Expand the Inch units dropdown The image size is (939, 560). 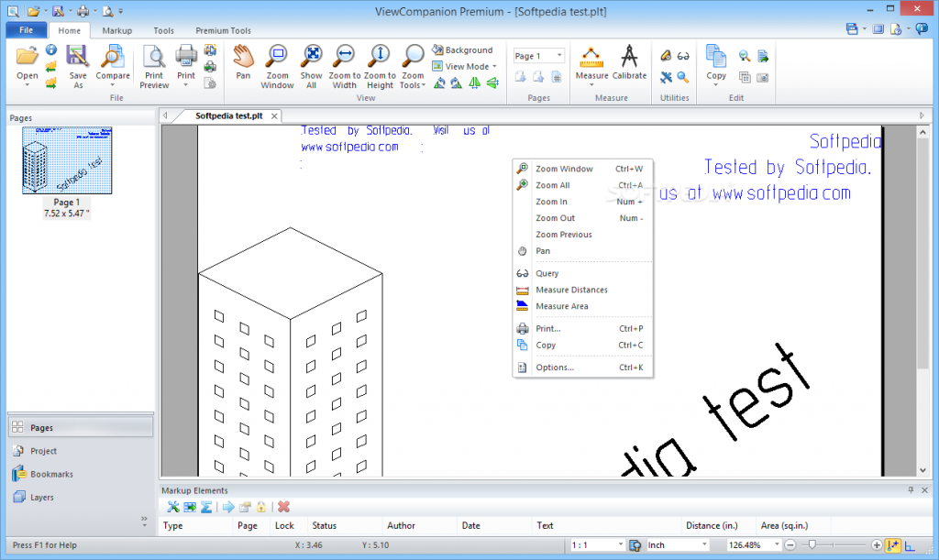point(704,545)
